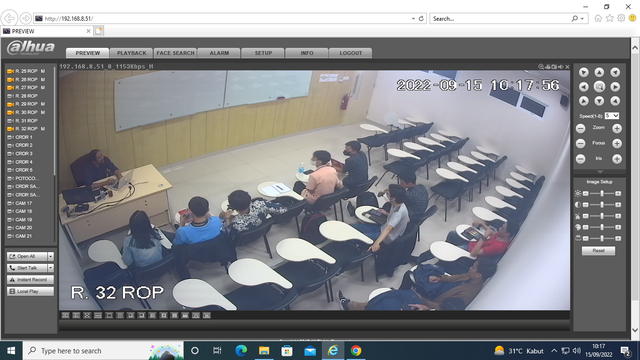Toggle main stream M for R. 29 ROP
The image size is (640, 360).
point(43,104)
